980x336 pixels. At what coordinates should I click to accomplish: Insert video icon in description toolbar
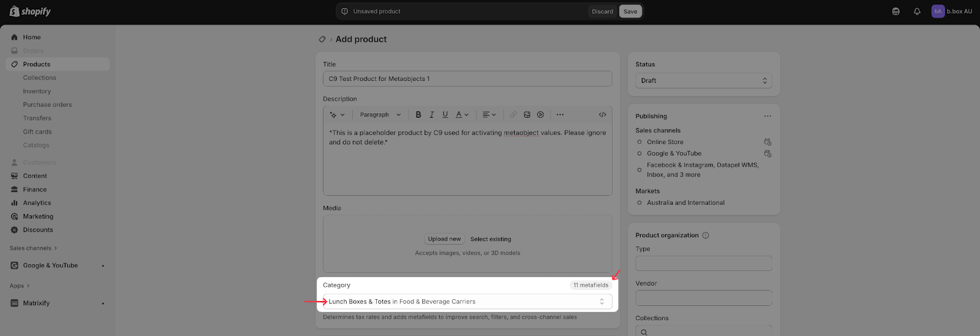point(540,115)
